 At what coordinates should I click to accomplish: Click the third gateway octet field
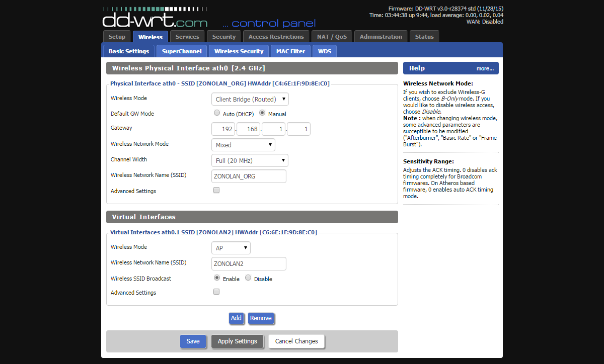(x=273, y=129)
